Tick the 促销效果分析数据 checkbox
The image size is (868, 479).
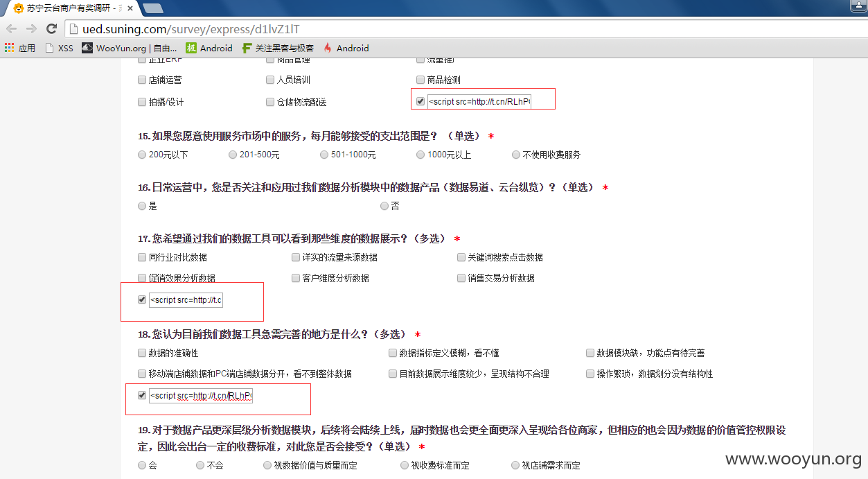pyautogui.click(x=142, y=278)
